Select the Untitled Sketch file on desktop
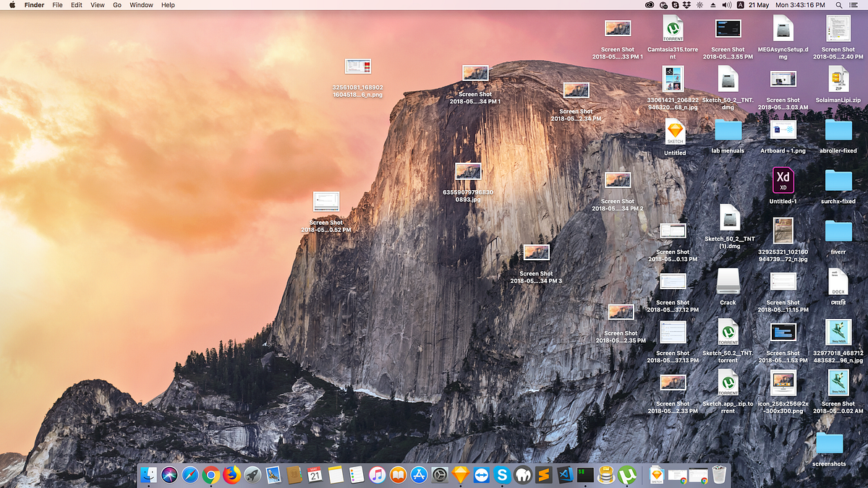868x488 pixels. click(x=675, y=131)
